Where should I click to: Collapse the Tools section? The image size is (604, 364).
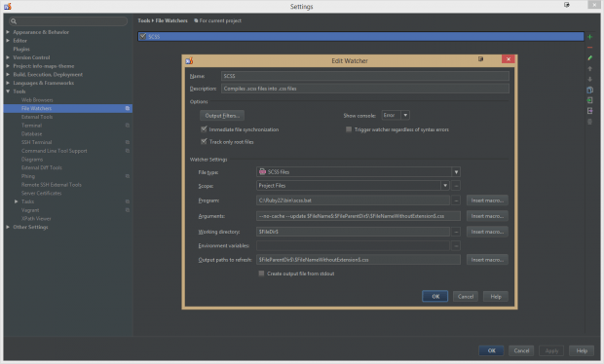pyautogui.click(x=8, y=91)
